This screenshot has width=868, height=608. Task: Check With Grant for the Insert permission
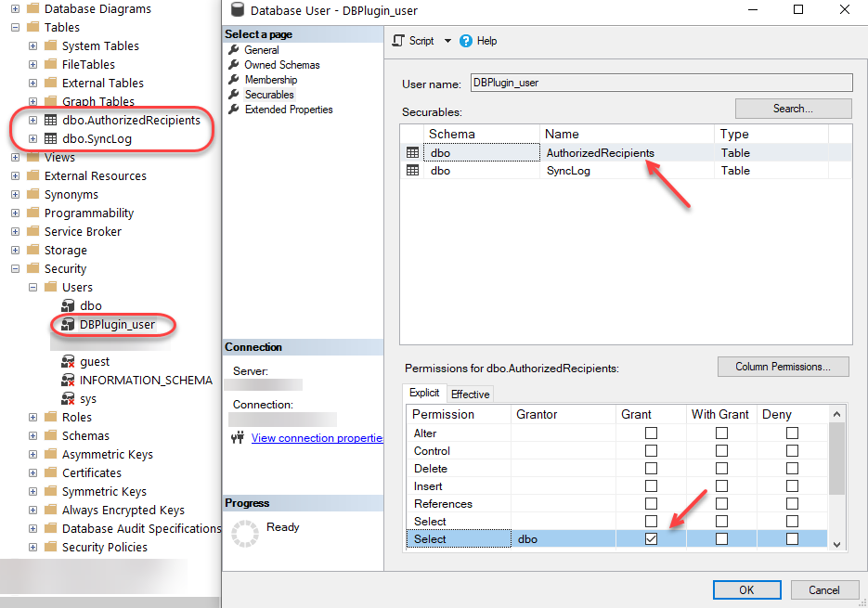click(x=721, y=485)
